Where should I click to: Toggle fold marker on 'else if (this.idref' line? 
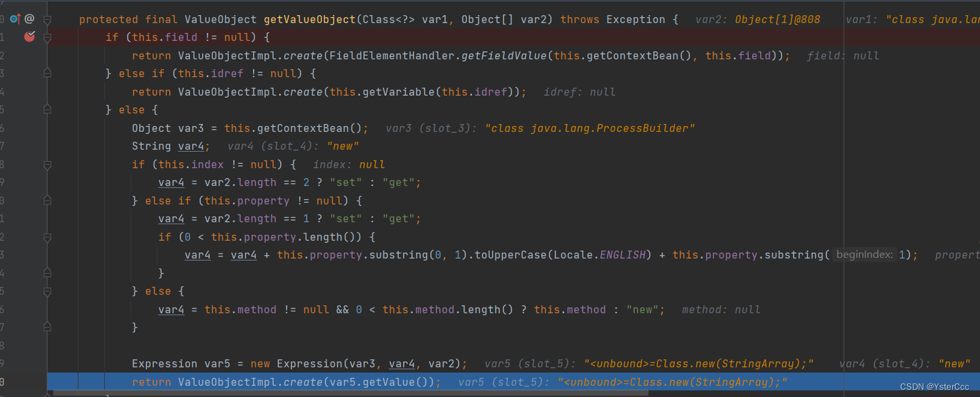point(47,73)
